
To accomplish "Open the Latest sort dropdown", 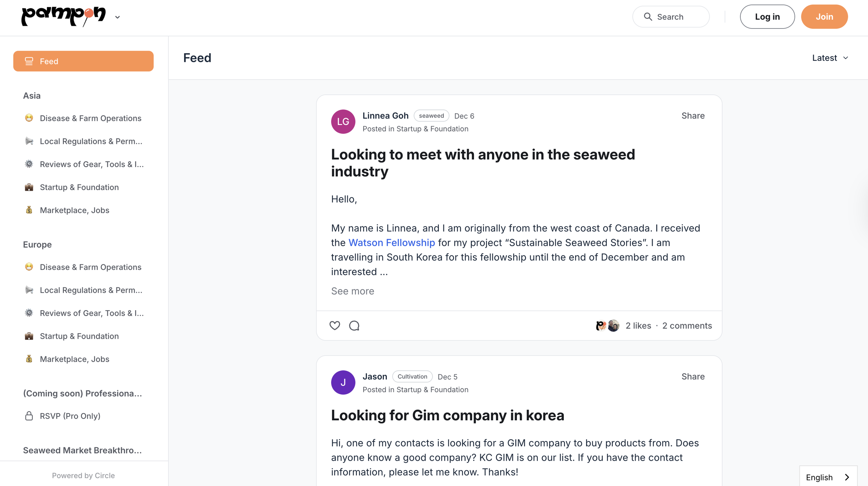I will coord(830,58).
